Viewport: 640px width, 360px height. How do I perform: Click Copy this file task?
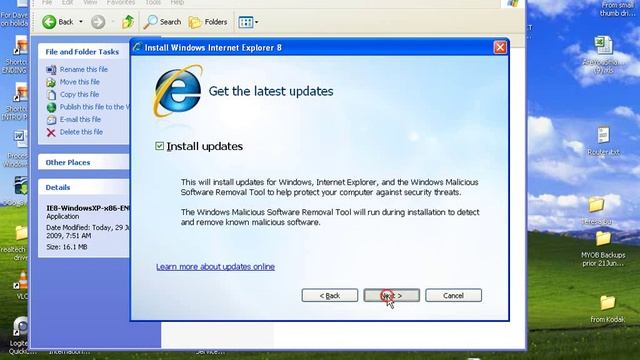tap(79, 94)
